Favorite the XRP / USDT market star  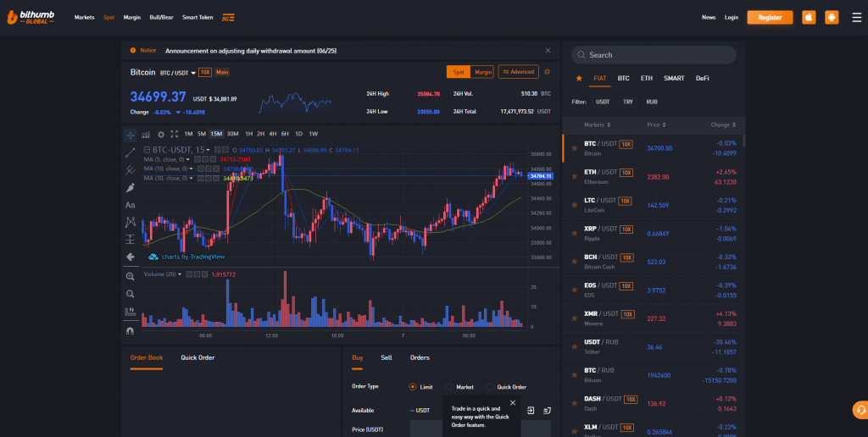pyautogui.click(x=574, y=234)
